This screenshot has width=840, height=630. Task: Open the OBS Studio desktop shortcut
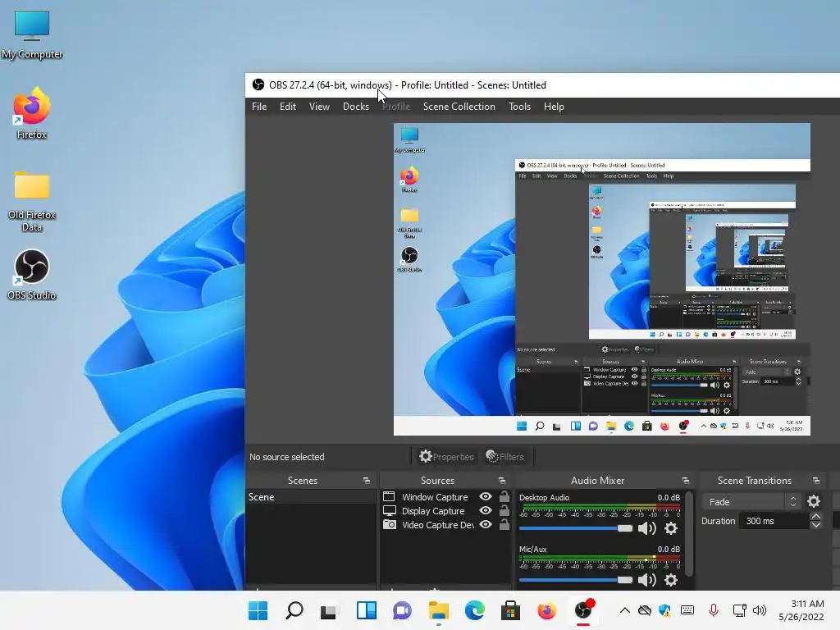click(x=32, y=274)
